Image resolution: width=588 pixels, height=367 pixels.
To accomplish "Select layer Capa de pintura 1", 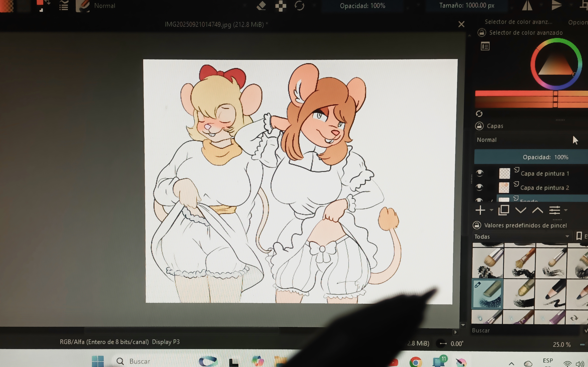I will point(545,174).
